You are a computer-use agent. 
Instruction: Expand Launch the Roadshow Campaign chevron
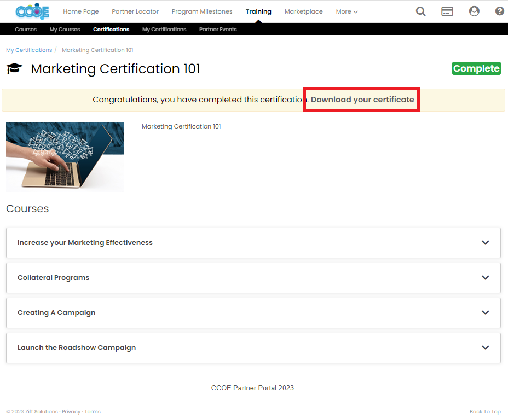(485, 347)
